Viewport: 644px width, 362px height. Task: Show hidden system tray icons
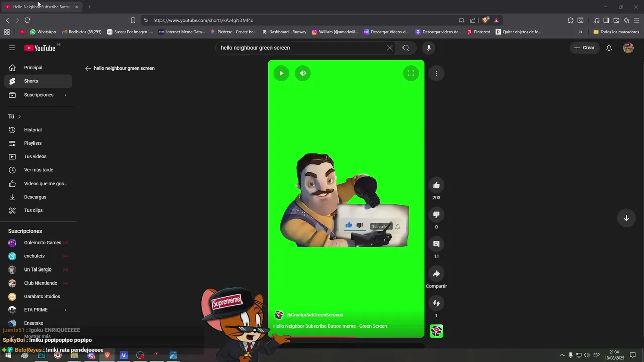[x=562, y=355]
